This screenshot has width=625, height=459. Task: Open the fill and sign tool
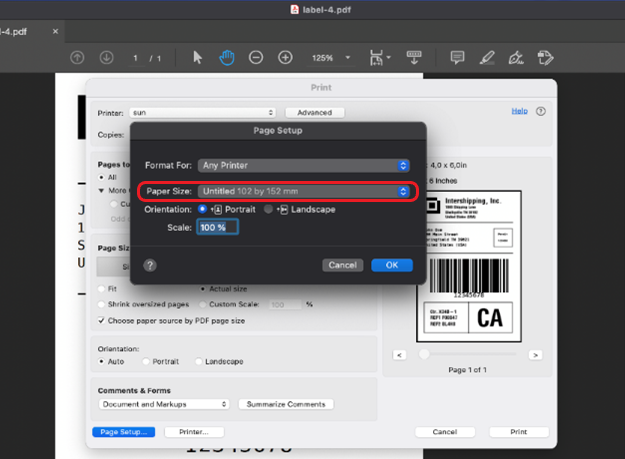click(516, 58)
